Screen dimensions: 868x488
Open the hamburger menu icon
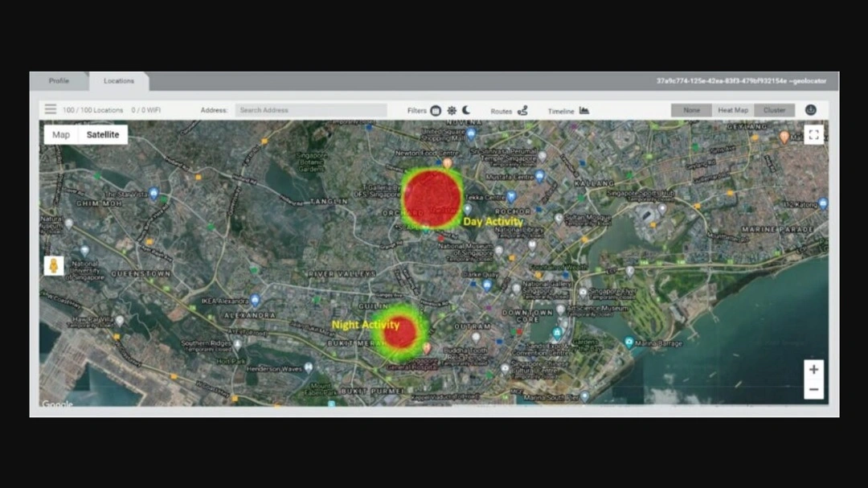coord(50,110)
